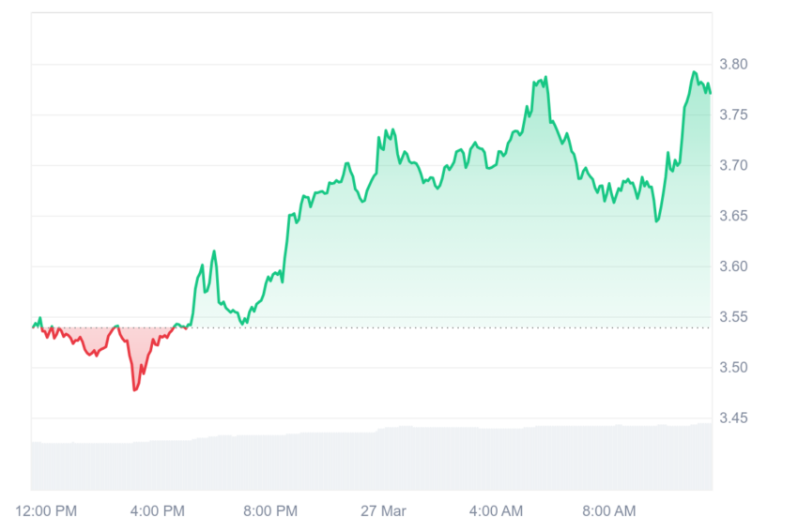This screenshot has height=532, width=798.
Task: Click the 3.80 price axis label
Action: coord(733,64)
